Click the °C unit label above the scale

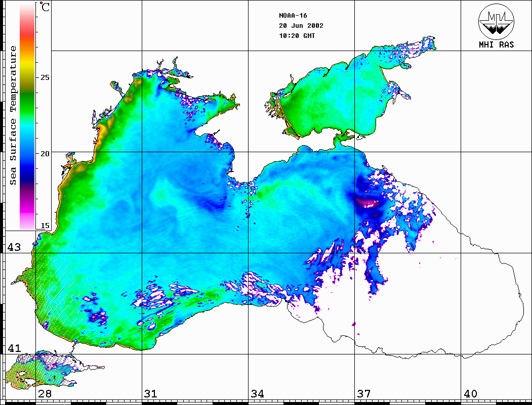(x=45, y=7)
